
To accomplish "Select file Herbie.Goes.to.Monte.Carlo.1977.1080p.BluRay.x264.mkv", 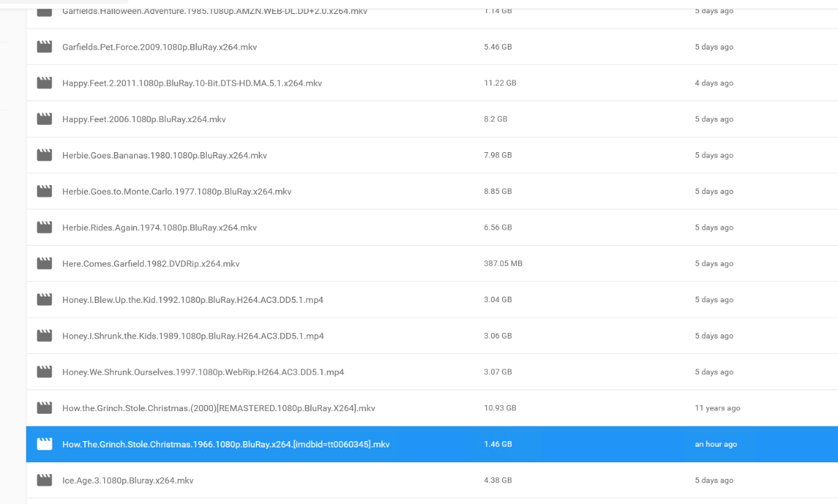I will coord(177,191).
